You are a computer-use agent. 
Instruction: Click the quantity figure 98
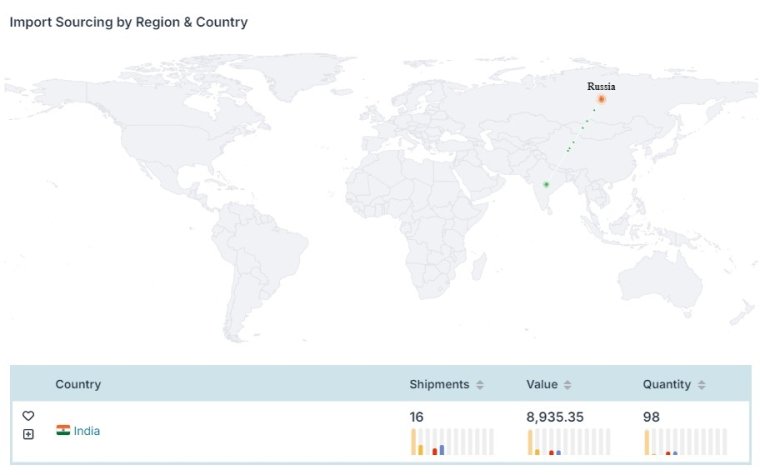pos(651,417)
